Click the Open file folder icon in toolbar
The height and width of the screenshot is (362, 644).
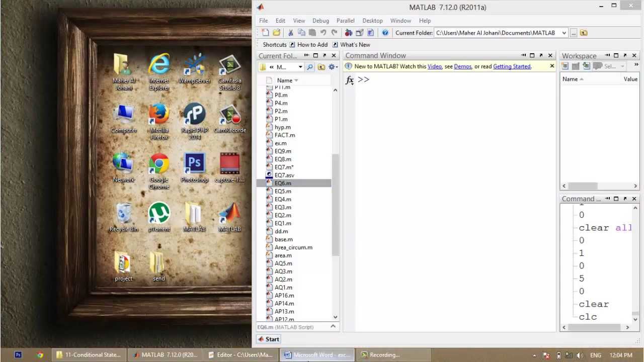click(276, 33)
